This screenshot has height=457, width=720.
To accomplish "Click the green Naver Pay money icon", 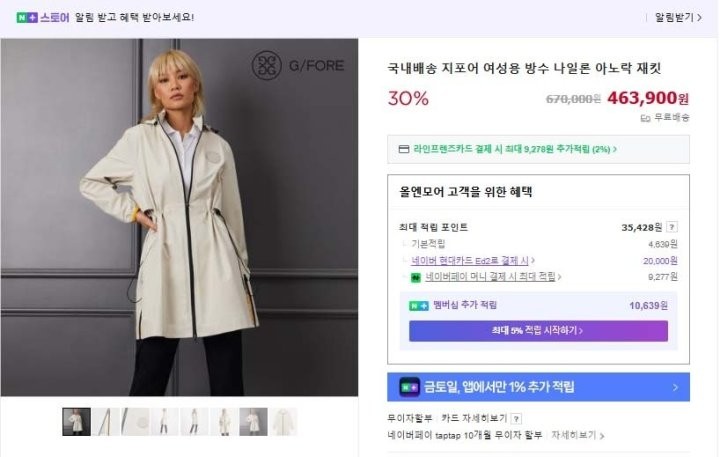I will (x=416, y=277).
